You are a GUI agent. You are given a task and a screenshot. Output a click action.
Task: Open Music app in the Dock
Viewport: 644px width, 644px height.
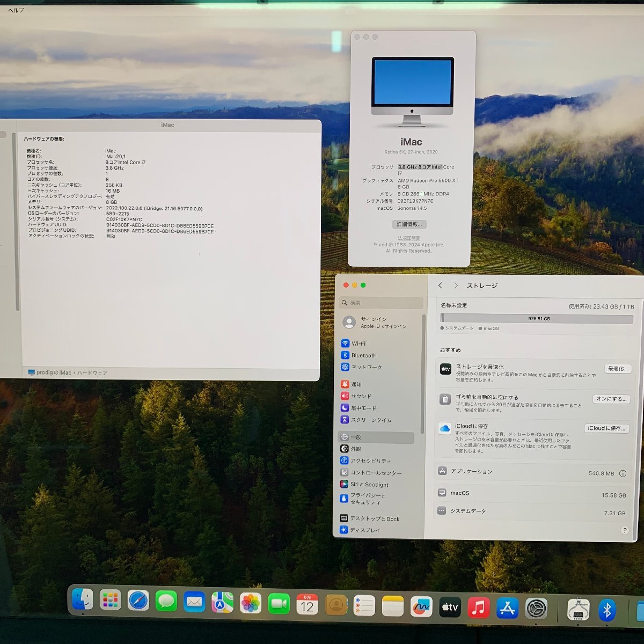[x=478, y=608]
